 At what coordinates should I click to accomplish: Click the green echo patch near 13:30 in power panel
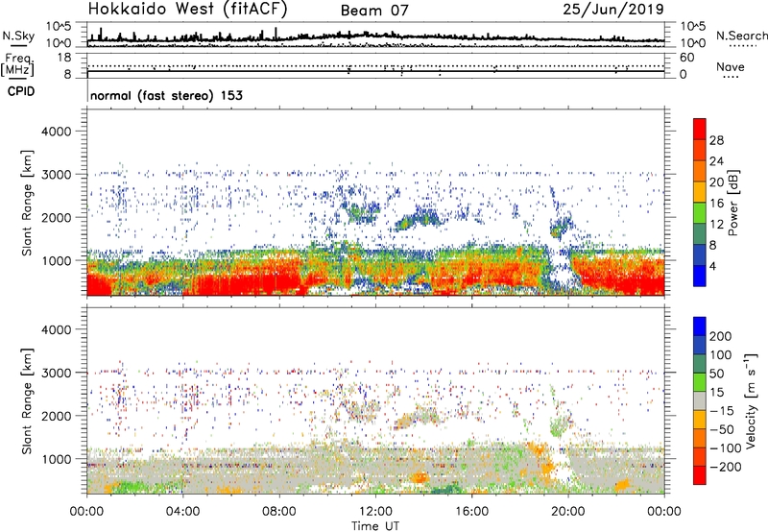coord(405,225)
